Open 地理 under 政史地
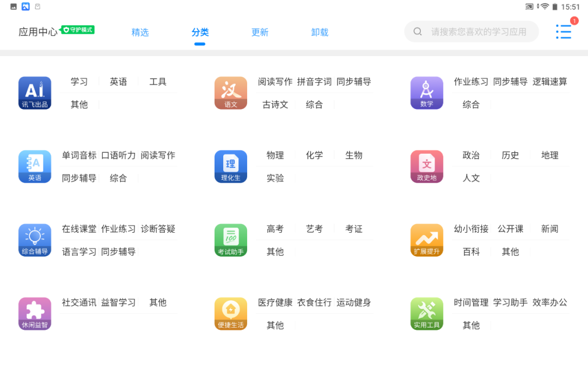The height and width of the screenshot is (368, 588). point(550,155)
